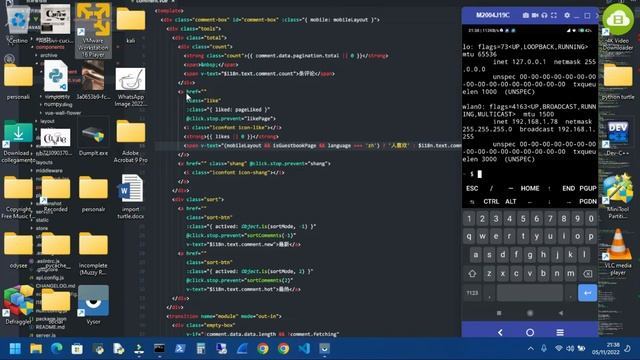Switch to Visual Studio Code in taskbar
Screen dimensions: 640x360
304,349
